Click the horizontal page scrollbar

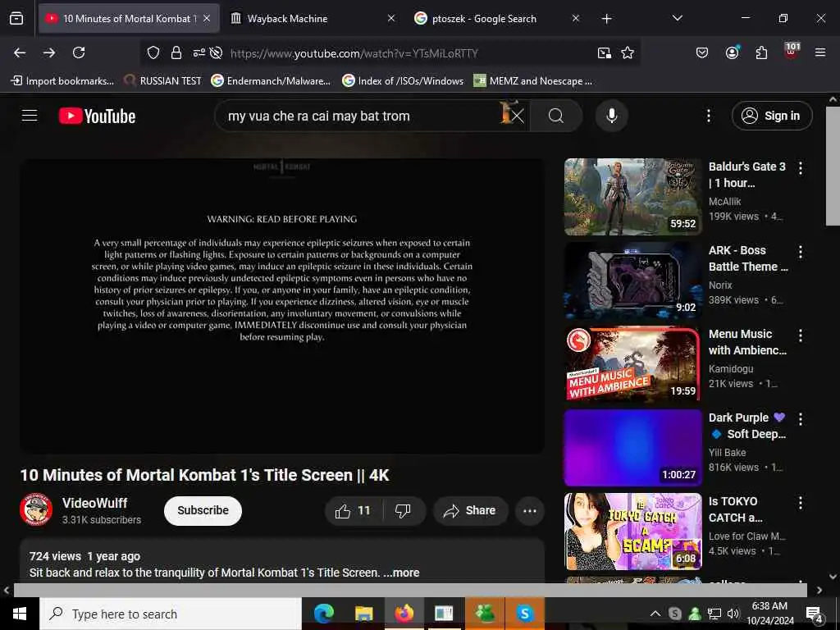coord(410,590)
